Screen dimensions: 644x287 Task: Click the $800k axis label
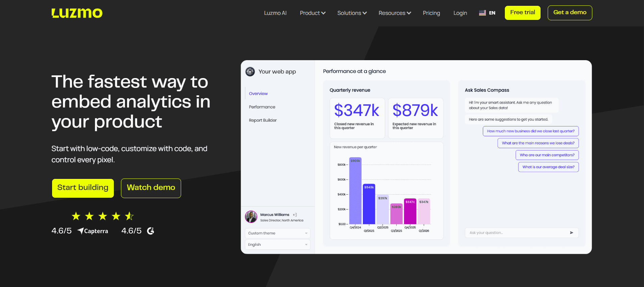pos(342,165)
